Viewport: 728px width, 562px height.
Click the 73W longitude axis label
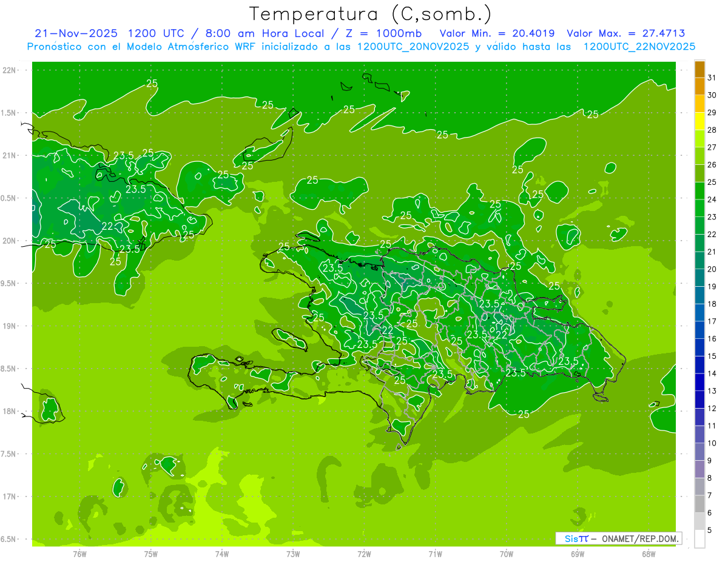293,554
